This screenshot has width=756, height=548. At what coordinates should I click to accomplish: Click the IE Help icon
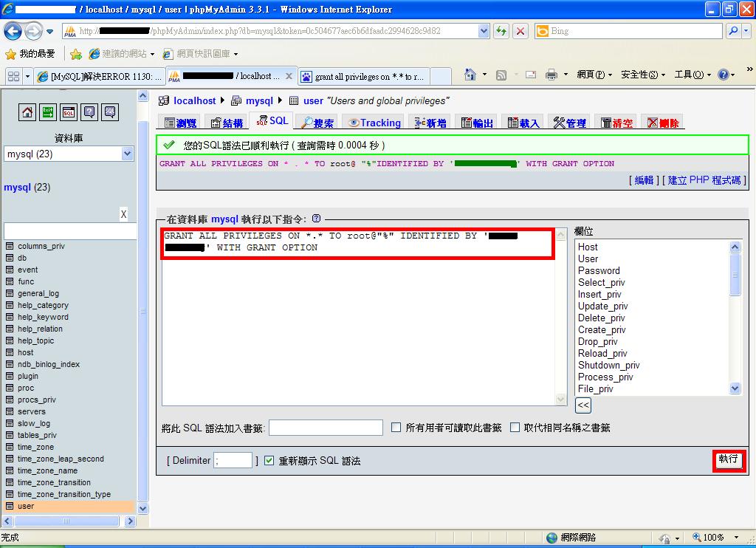pos(724,75)
